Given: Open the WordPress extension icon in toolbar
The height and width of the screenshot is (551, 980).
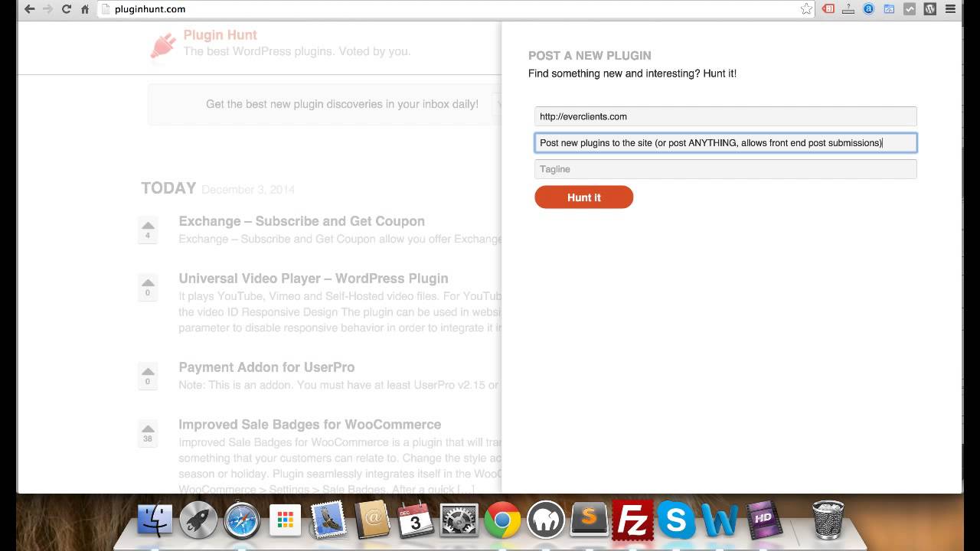Looking at the screenshot, I should 929,9.
